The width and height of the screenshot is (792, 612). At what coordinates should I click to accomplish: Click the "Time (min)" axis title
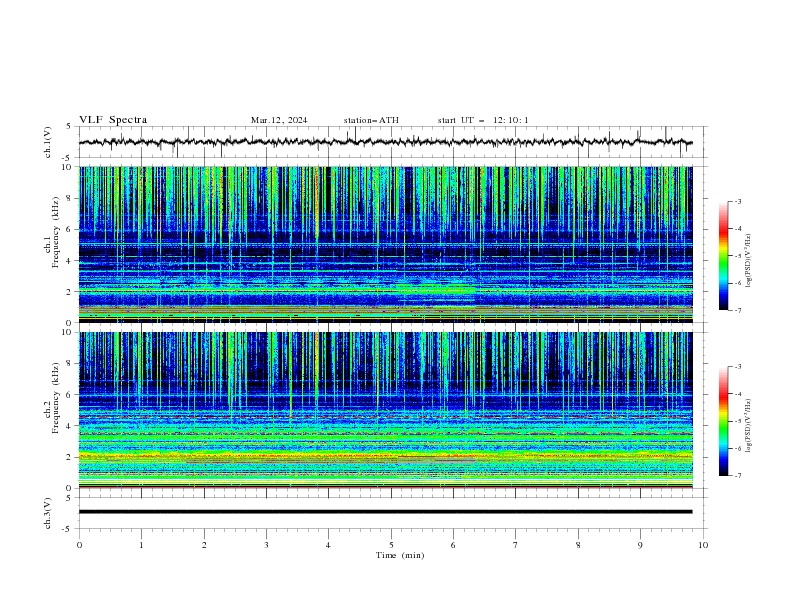[400, 555]
